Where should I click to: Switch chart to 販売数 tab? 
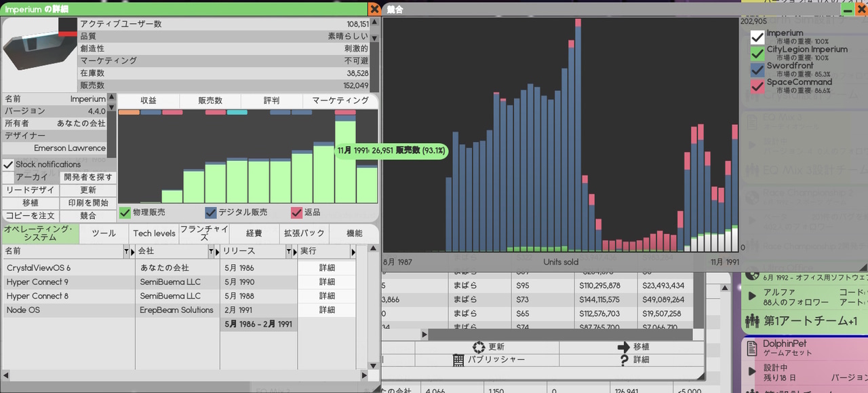(x=210, y=100)
